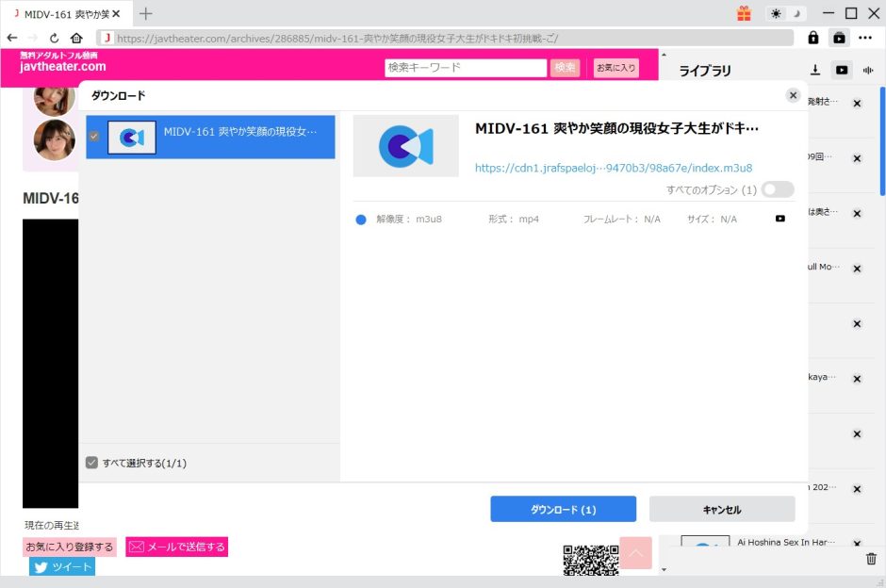Reload the page with the refresh icon

[x=55, y=38]
